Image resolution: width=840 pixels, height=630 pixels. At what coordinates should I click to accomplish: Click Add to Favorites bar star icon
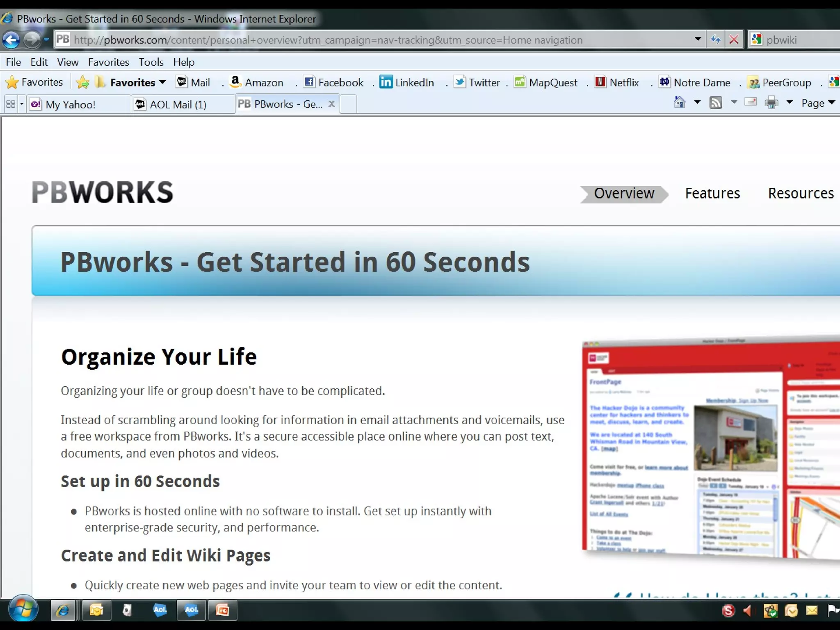click(82, 82)
